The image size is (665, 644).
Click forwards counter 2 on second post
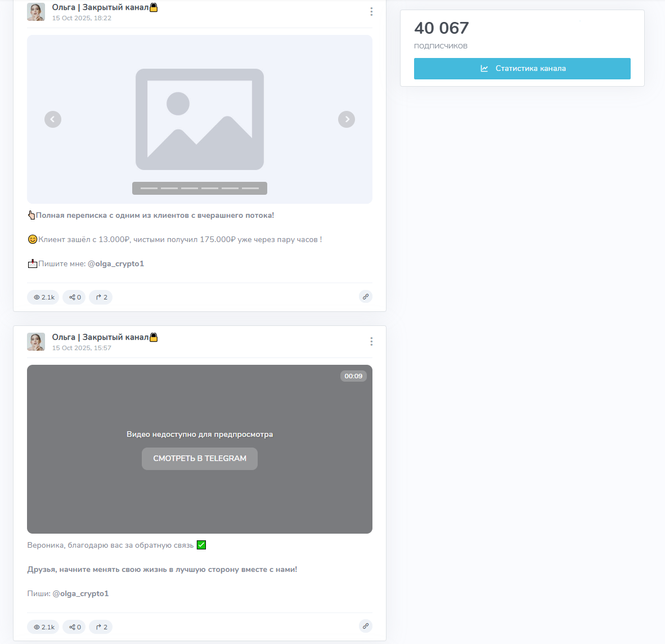101,627
